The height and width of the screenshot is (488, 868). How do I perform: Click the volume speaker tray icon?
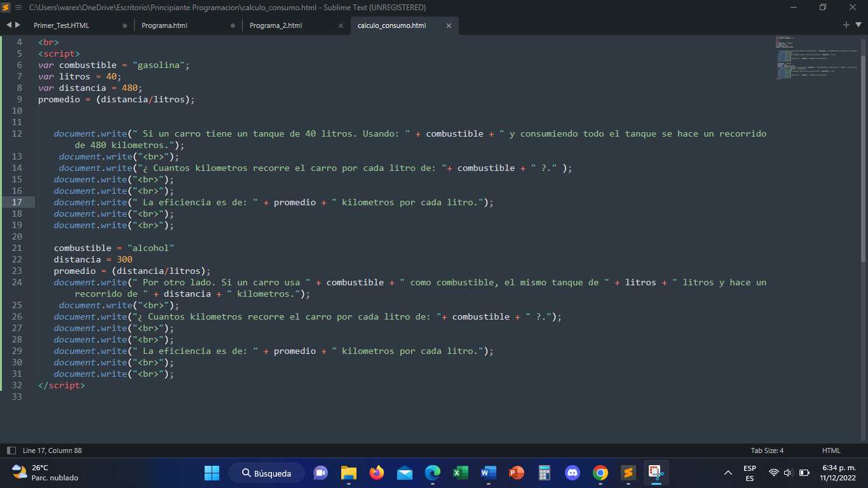789,473
